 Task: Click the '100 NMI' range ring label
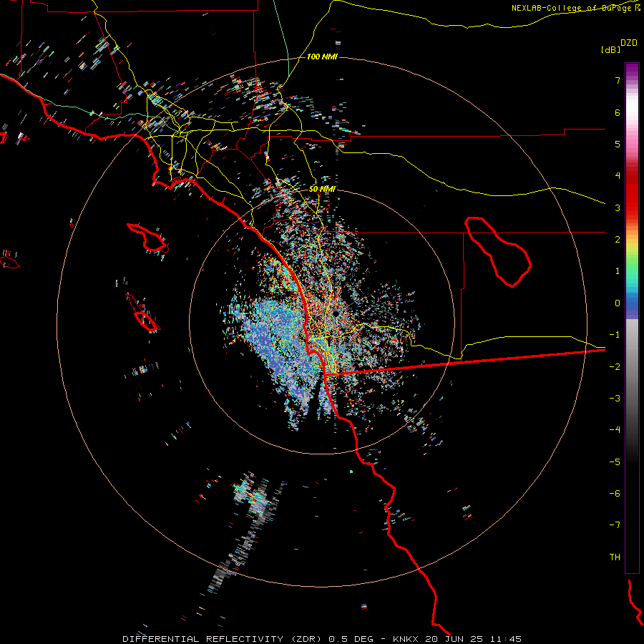click(322, 57)
